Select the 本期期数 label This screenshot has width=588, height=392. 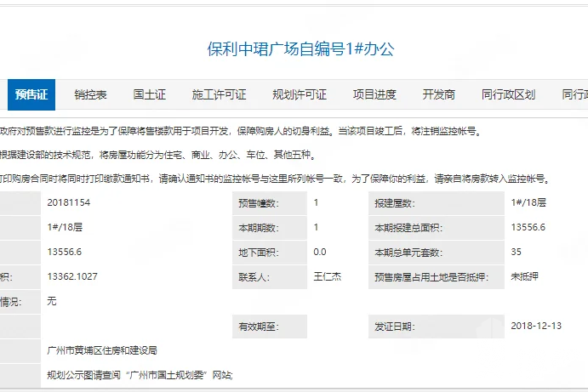coord(259,228)
